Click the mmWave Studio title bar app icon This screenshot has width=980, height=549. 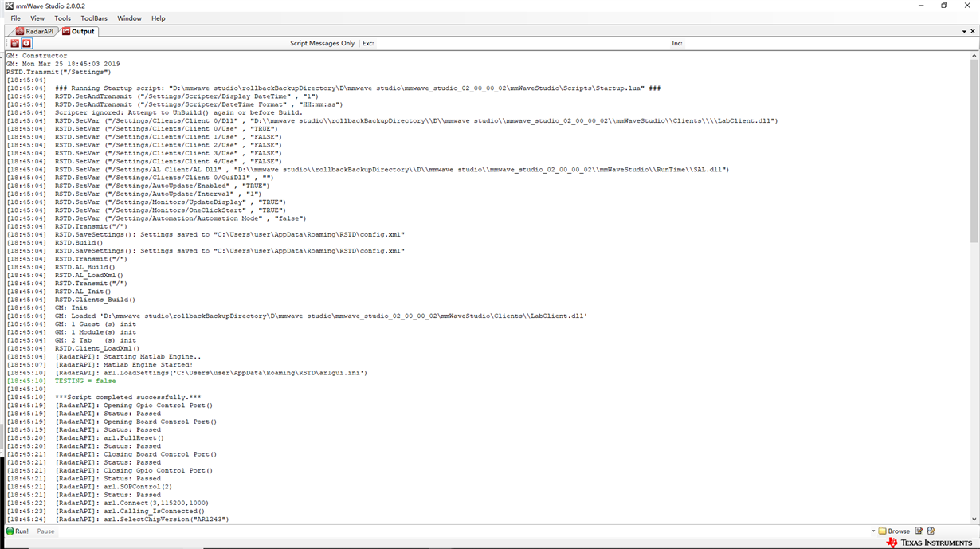coord(8,6)
